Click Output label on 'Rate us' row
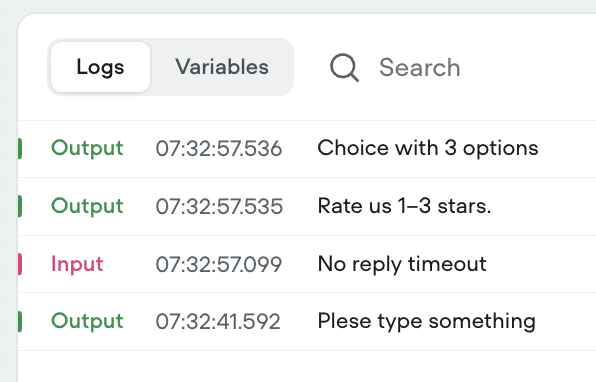The width and height of the screenshot is (596, 382). click(87, 206)
